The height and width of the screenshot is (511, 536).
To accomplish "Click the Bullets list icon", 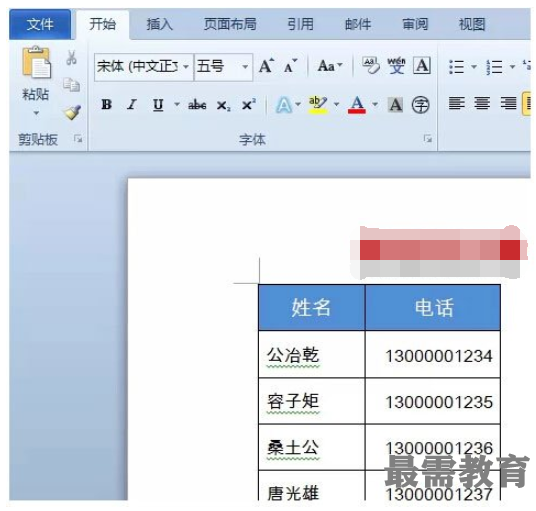I will (456, 67).
